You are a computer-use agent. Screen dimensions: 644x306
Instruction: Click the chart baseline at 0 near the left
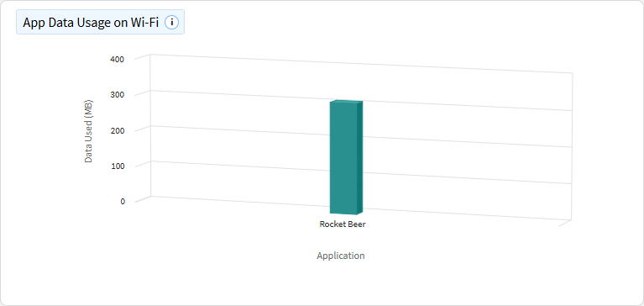click(x=206, y=199)
